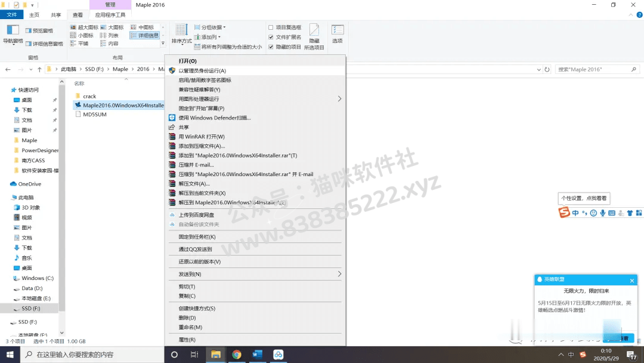Switch layout to 超大图标

tap(84, 27)
